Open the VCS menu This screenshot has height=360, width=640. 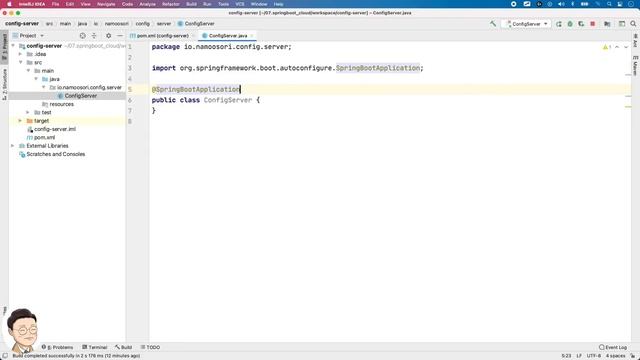click(x=240, y=4)
